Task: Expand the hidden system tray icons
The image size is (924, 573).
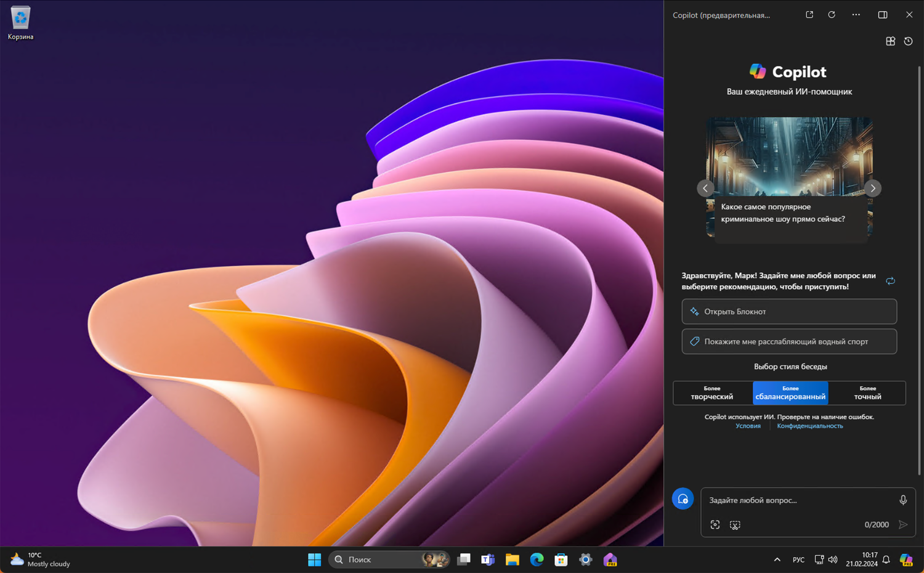Action: point(777,559)
